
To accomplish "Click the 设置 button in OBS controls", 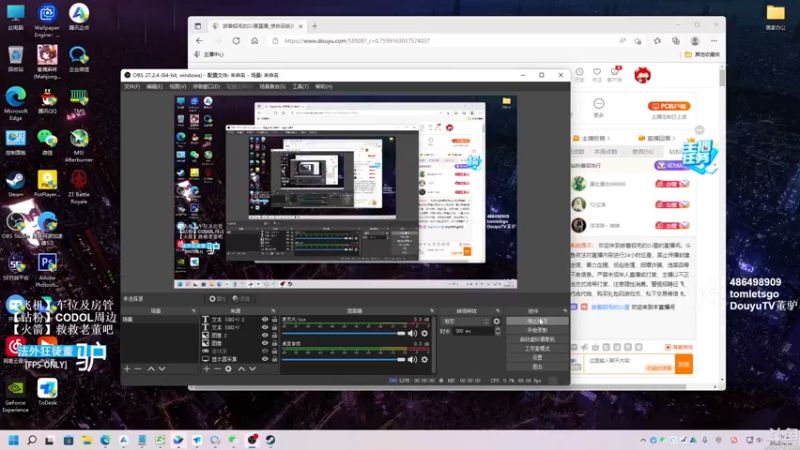I will point(537,358).
